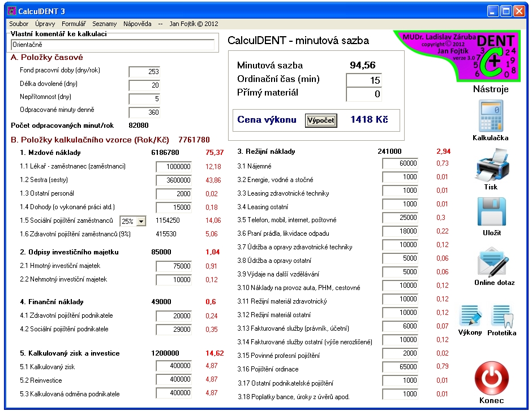Close the CalculDENT window
Viewport: 532px width, 411px height.
coord(519,11)
